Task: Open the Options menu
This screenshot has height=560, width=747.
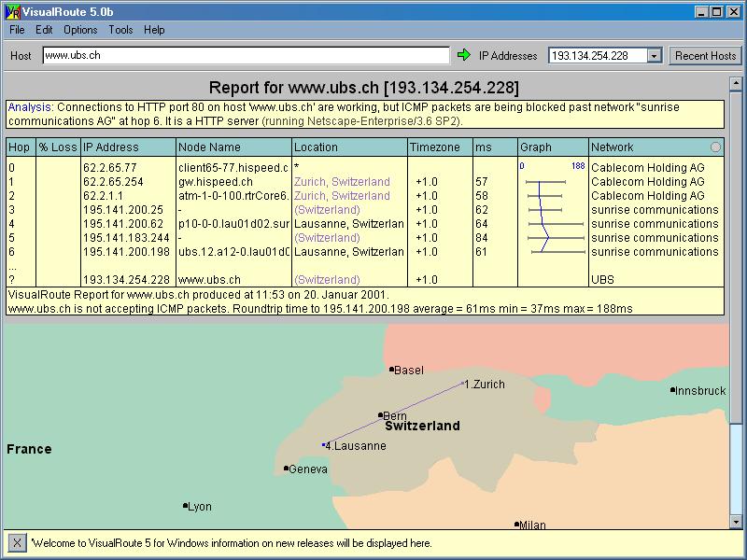Action: click(x=80, y=30)
